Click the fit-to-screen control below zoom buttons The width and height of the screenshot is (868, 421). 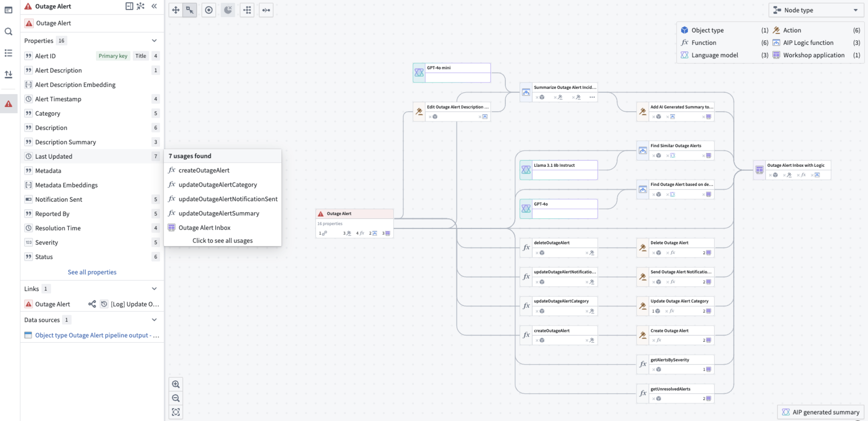[x=176, y=412]
